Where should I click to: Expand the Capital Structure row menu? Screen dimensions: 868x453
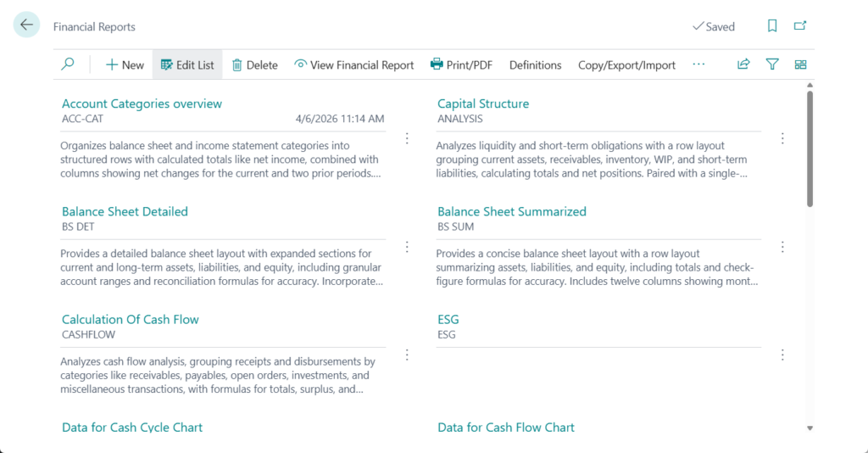(x=782, y=138)
